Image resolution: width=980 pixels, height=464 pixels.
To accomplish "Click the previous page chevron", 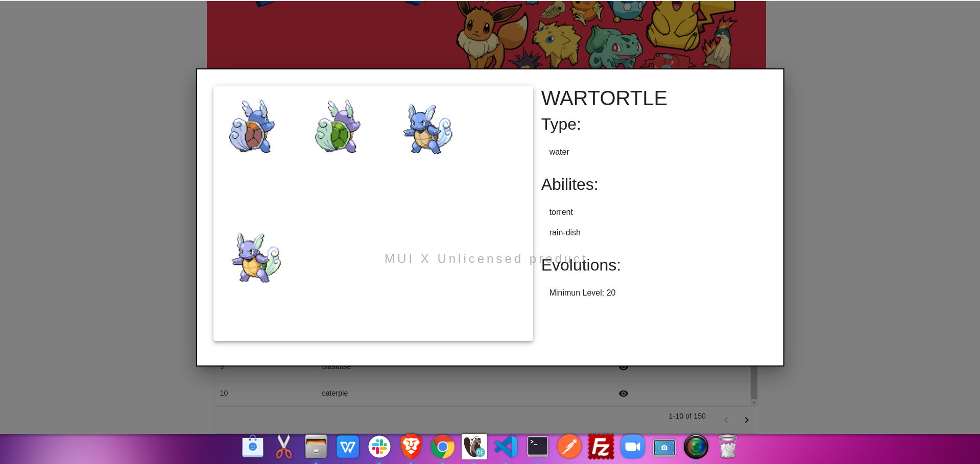I will 726,419.
